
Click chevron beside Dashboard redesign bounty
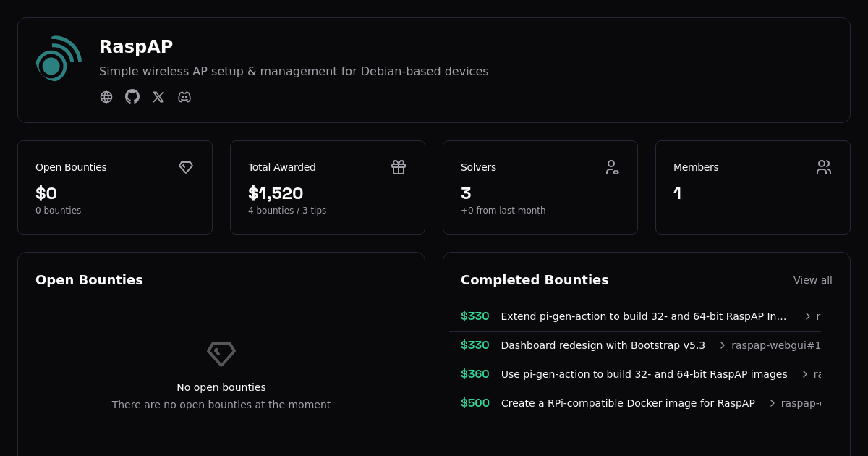click(722, 345)
